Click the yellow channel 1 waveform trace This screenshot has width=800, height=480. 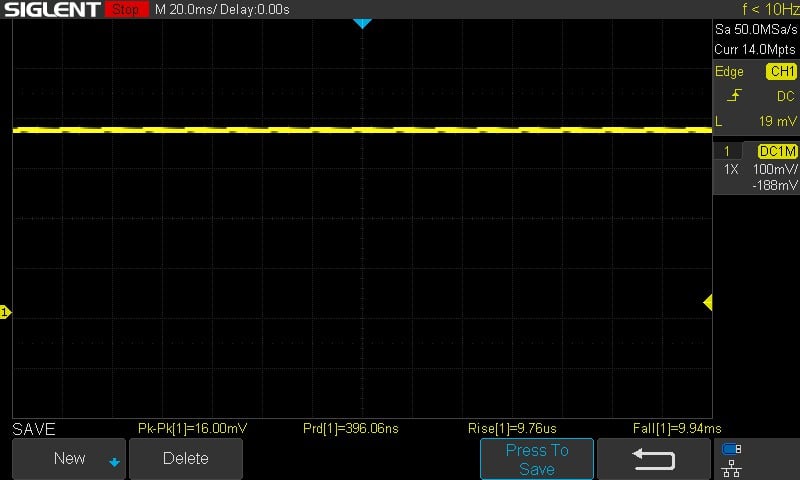click(x=362, y=130)
